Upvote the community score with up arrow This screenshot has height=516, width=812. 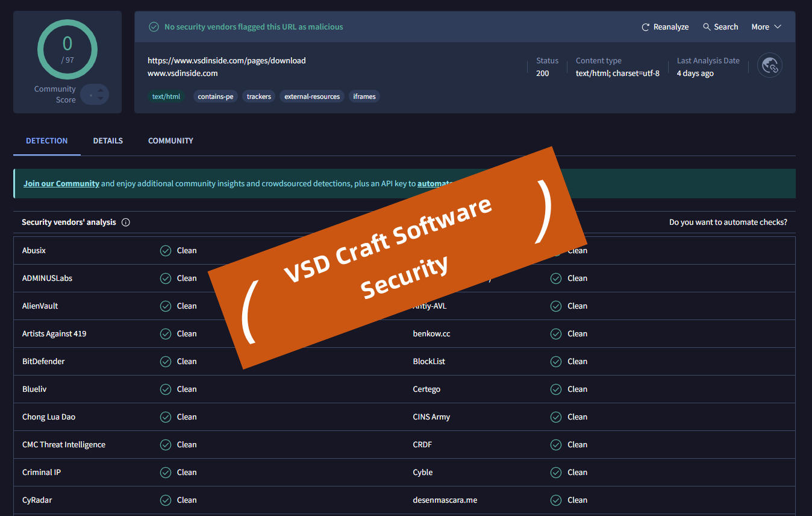pos(101,90)
